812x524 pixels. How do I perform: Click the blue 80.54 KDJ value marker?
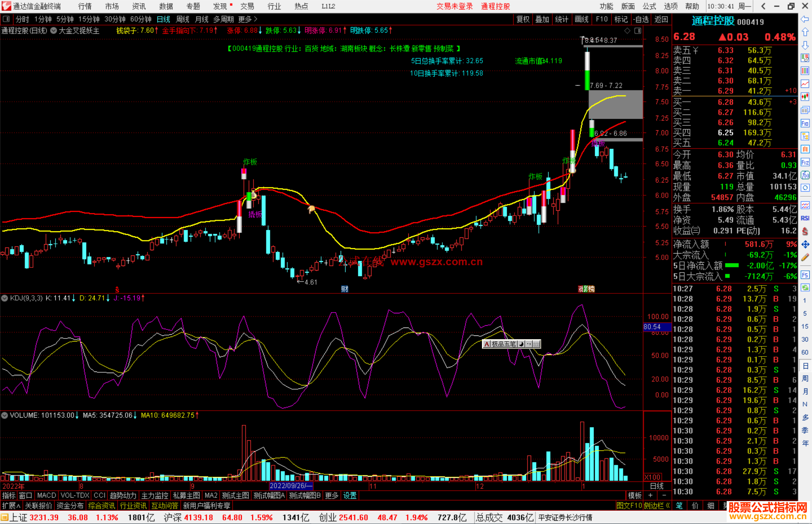657,327
